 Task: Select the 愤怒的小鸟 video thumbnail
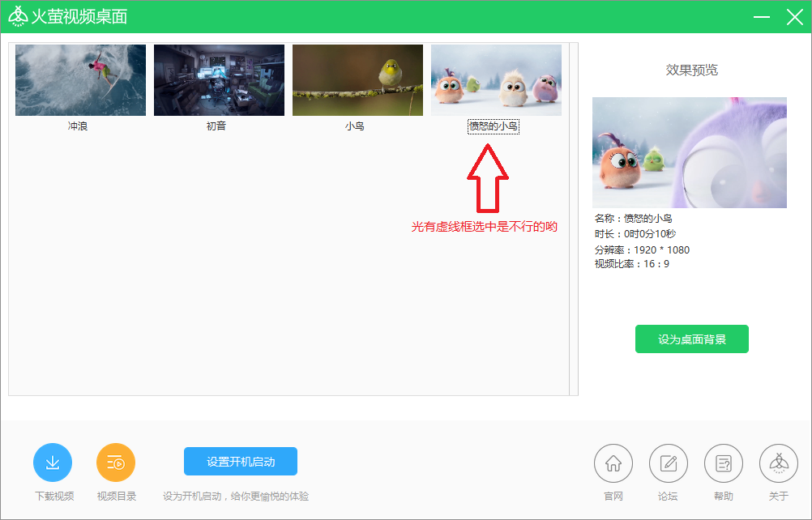coord(495,79)
